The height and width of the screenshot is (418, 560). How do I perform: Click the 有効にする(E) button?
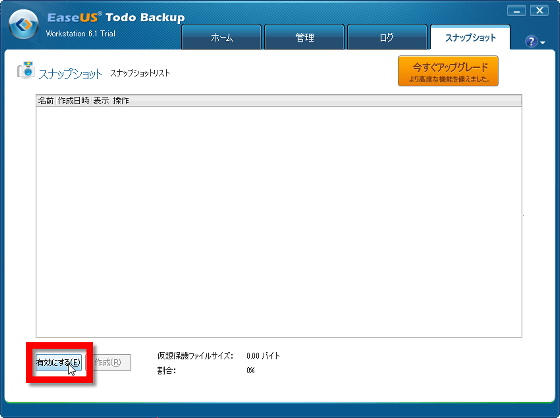pyautogui.click(x=58, y=363)
